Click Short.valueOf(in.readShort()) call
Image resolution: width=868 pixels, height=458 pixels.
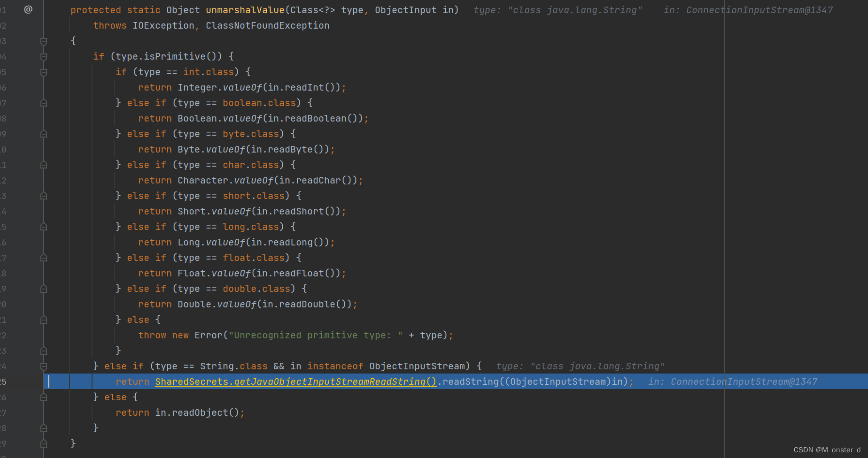tap(259, 211)
